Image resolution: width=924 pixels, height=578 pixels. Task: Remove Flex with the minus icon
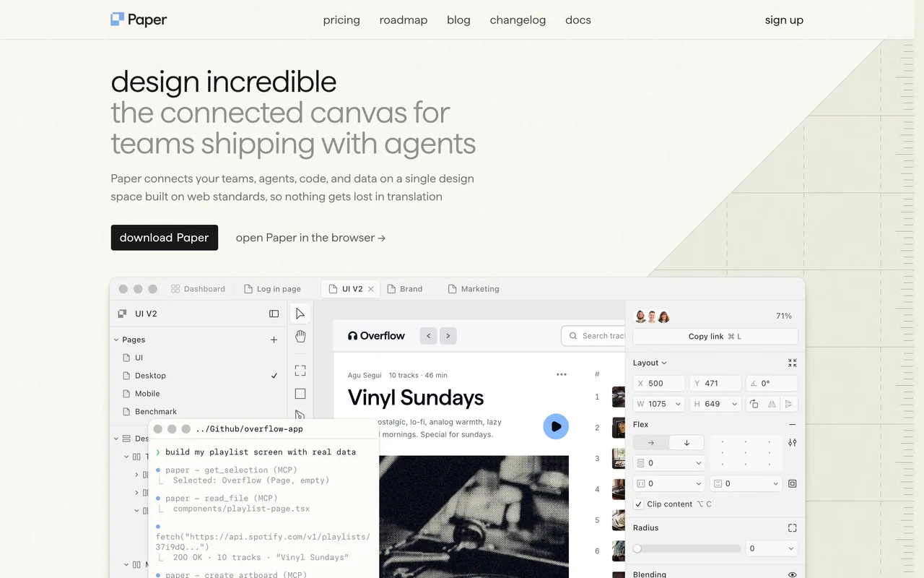point(793,425)
